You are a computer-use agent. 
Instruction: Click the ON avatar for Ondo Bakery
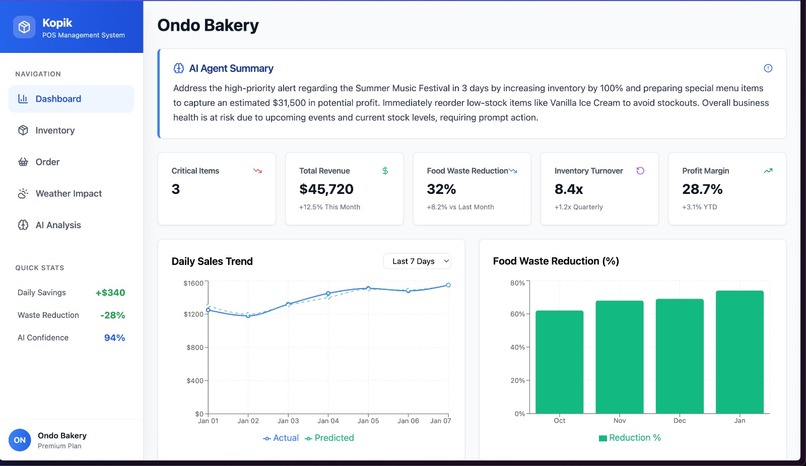tap(20, 440)
